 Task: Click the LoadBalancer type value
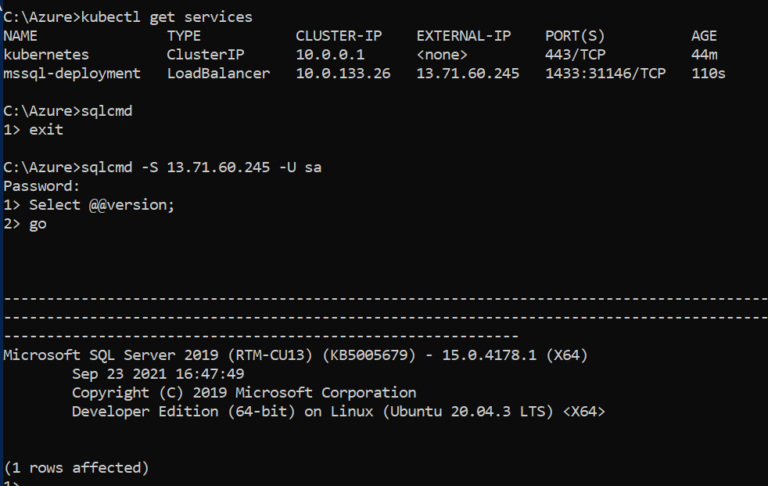pyautogui.click(x=218, y=73)
